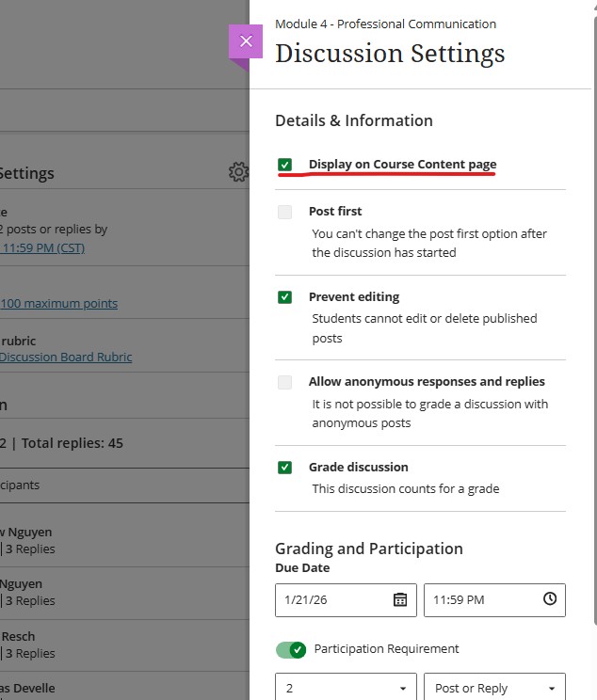Image resolution: width=597 pixels, height=700 pixels.
Task: Uncheck Display on Course Content page
Action: pyautogui.click(x=285, y=165)
